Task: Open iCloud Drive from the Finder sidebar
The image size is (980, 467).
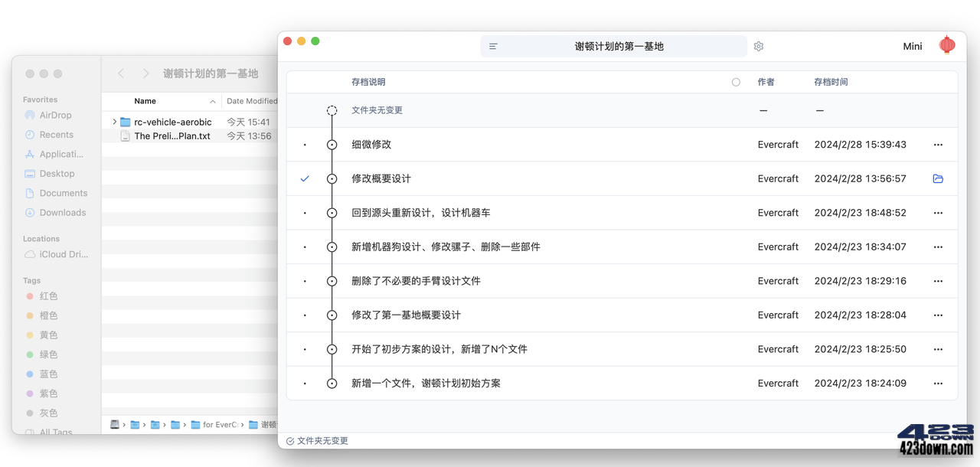Action: pos(60,254)
